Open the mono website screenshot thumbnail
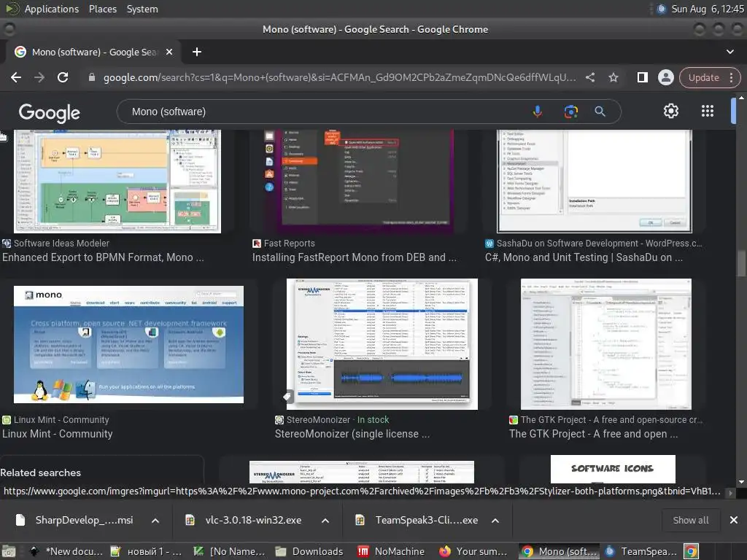The image size is (747, 560). [128, 344]
